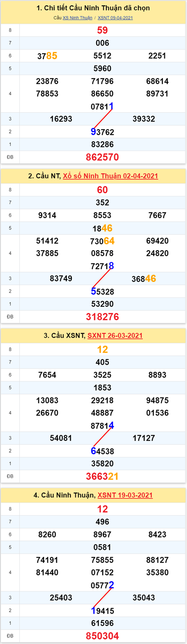Click special prize number 850304
Viewport: 187px width, 644px height.
click(x=102, y=636)
